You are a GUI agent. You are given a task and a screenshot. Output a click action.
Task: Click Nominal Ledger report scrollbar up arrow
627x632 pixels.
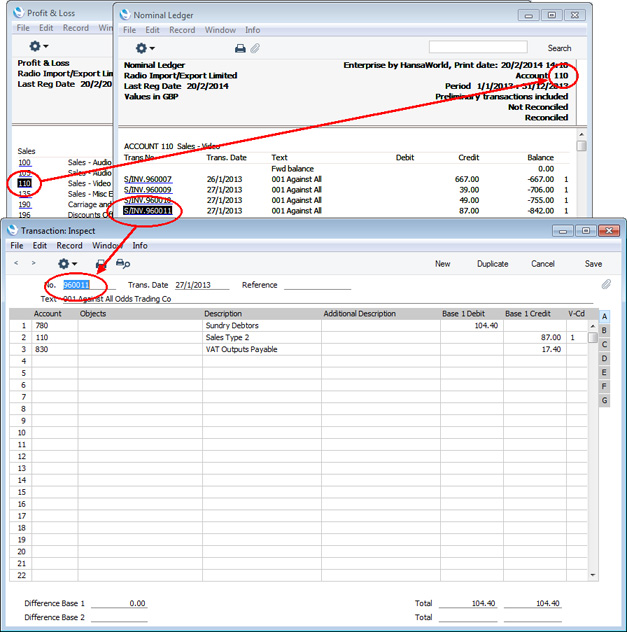click(x=581, y=134)
